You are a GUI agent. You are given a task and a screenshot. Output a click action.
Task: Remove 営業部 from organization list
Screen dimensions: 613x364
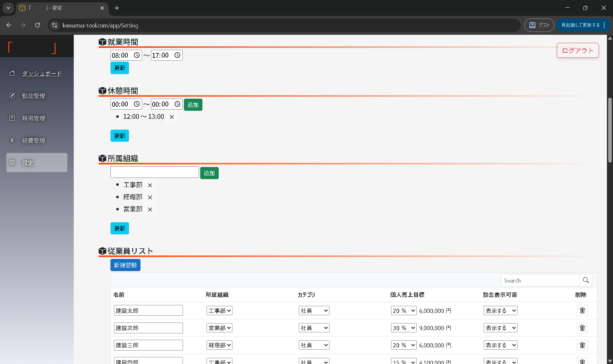tap(150, 209)
